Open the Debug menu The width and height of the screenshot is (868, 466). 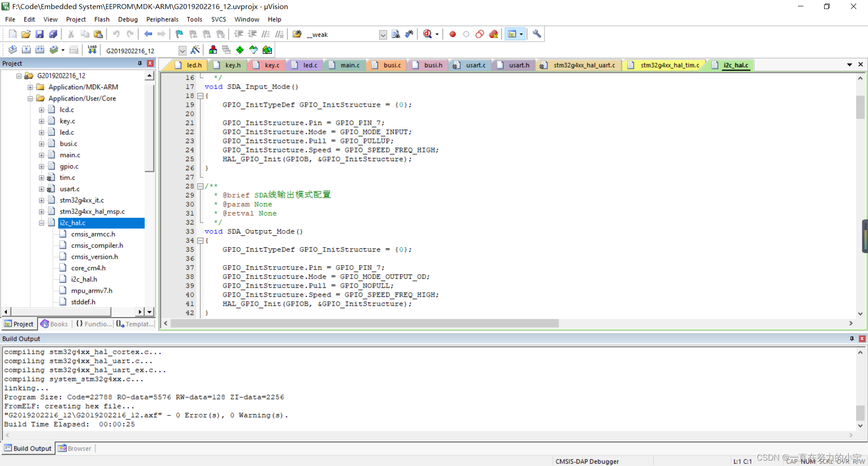click(x=128, y=19)
